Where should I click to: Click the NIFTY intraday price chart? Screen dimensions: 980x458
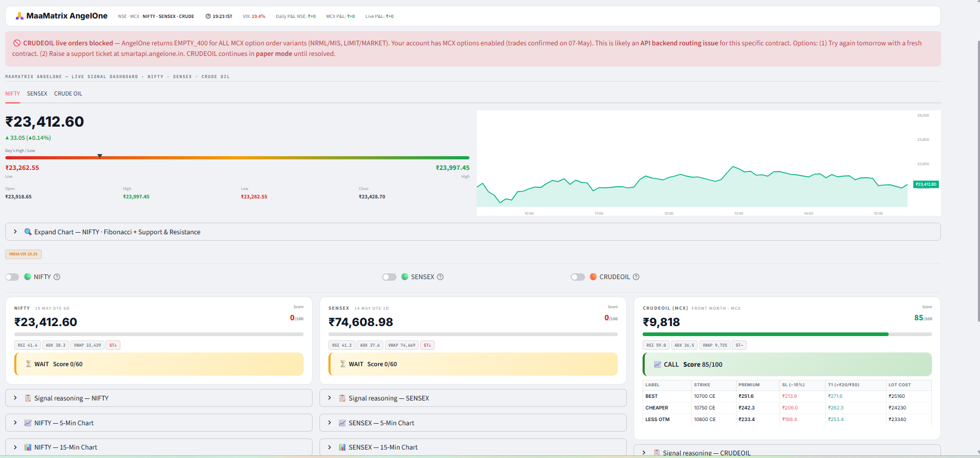click(709, 163)
